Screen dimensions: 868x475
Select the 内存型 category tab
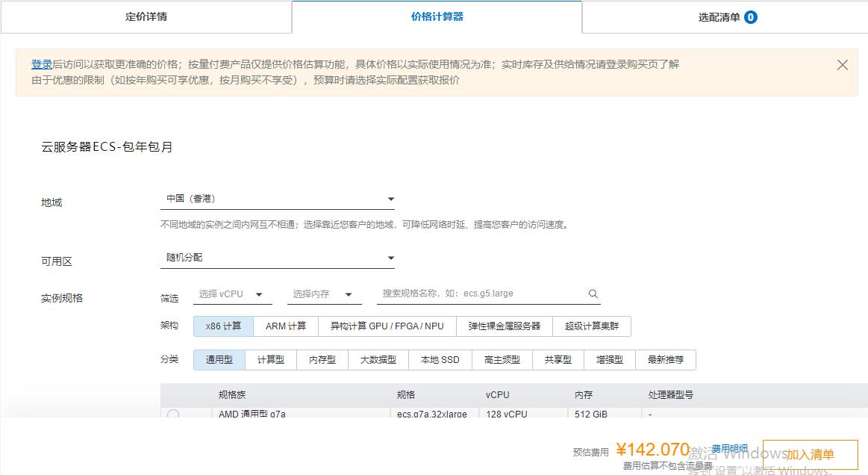click(322, 359)
